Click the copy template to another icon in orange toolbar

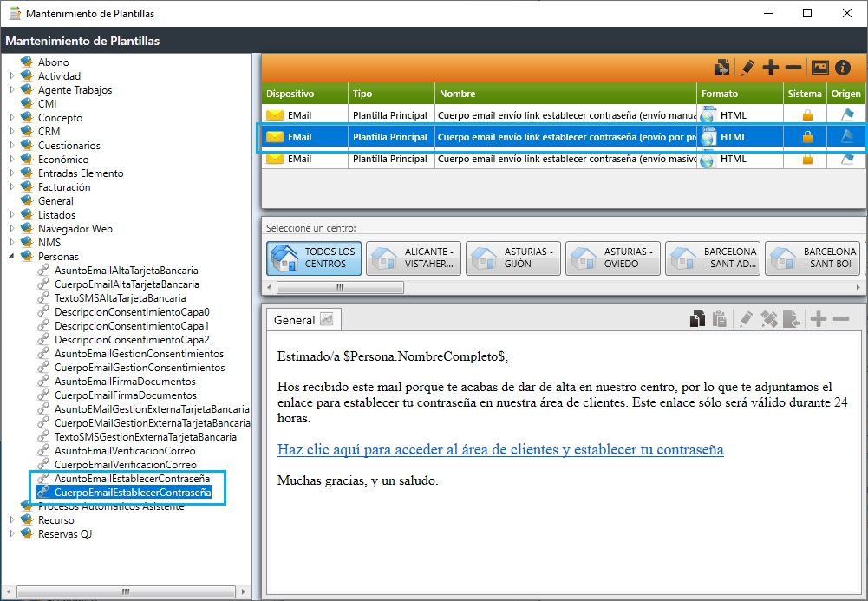tap(721, 68)
